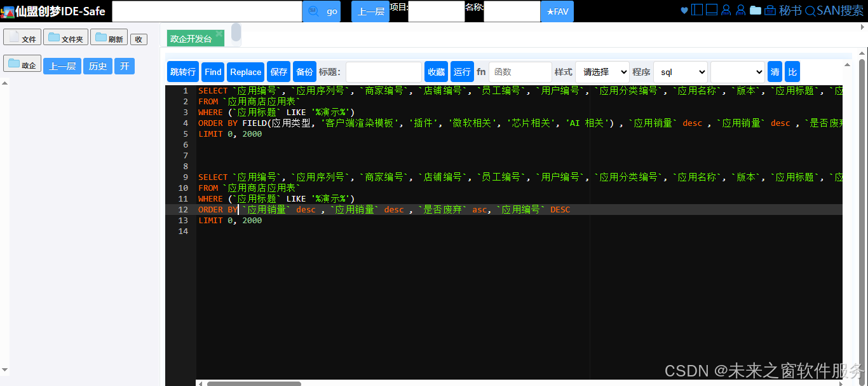This screenshot has height=386, width=868.
Task: Click the SELECT statement on line 1
Action: 520,90
